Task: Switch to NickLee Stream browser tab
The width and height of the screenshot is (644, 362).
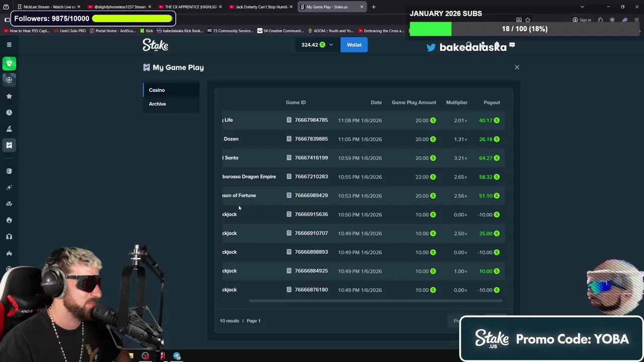Action: [x=49, y=7]
